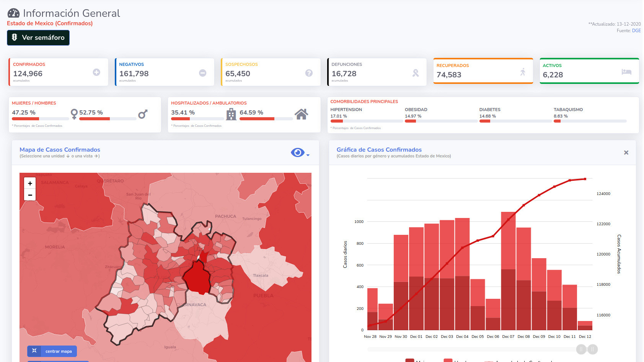Click the negatives count 161,798
This screenshot has width=644, height=362.
[x=134, y=74]
